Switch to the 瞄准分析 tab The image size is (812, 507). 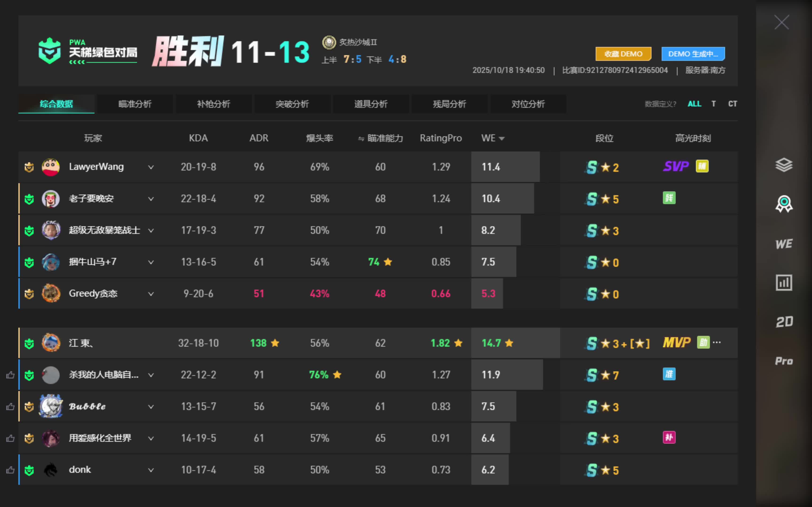[135, 104]
